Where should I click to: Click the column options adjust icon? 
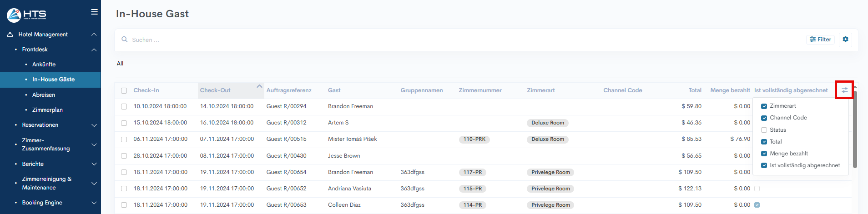click(844, 90)
